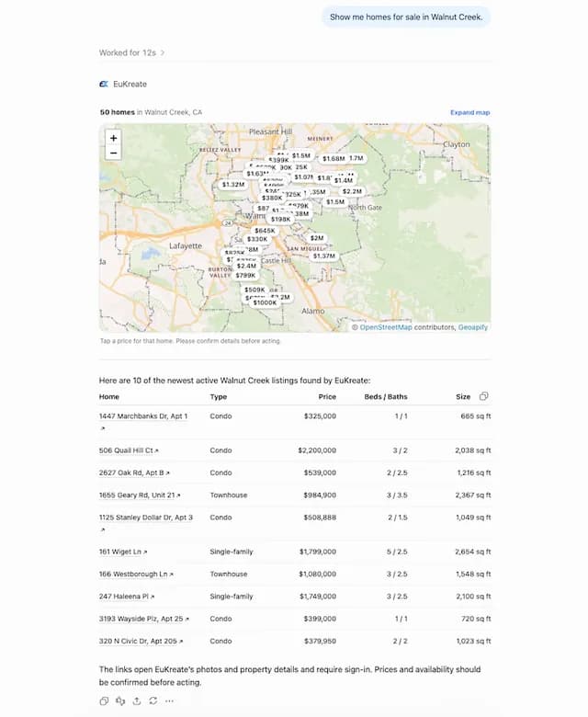Zoom out on the map with minus button
Viewport: 588px width, 717px height.
pos(113,153)
